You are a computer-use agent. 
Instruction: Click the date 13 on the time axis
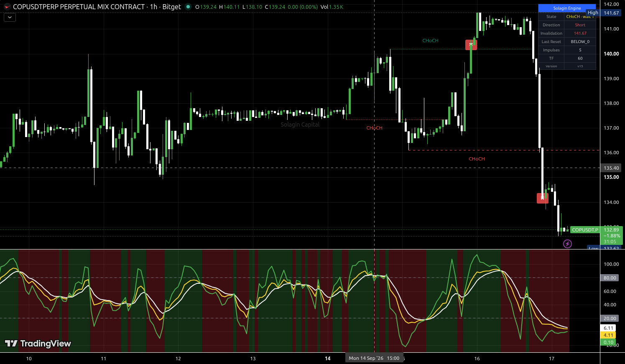click(253, 359)
